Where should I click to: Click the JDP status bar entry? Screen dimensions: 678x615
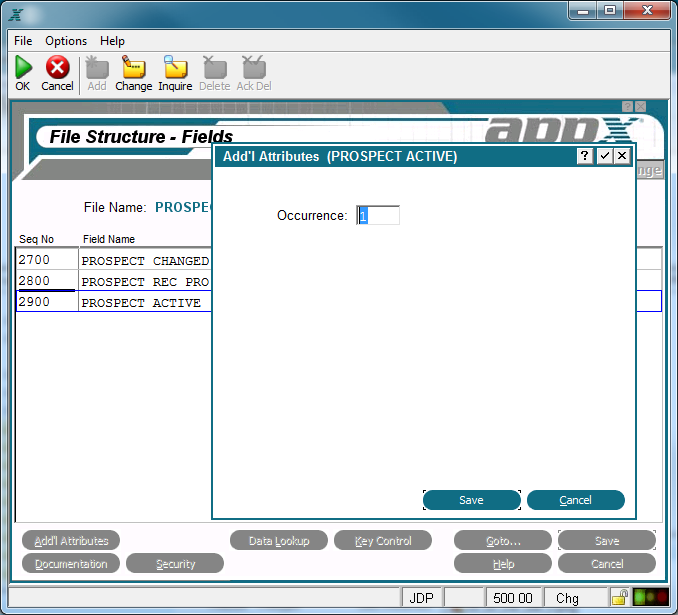tap(422, 598)
